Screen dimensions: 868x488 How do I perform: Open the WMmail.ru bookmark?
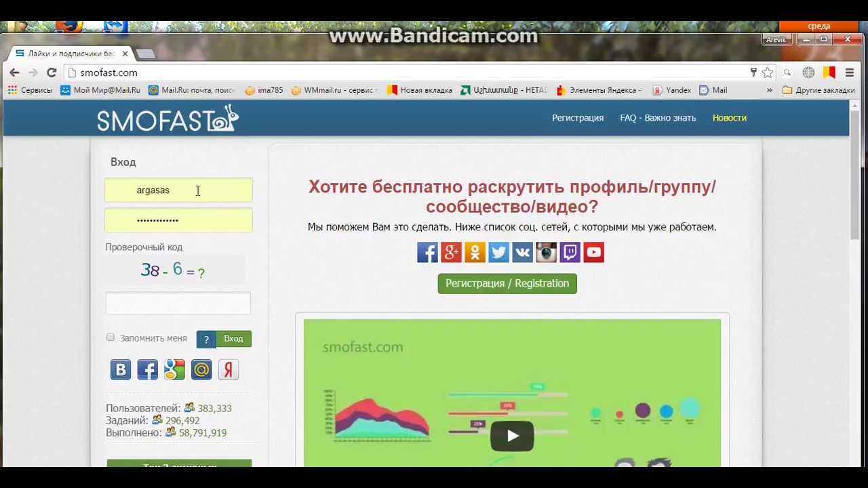pyautogui.click(x=334, y=90)
